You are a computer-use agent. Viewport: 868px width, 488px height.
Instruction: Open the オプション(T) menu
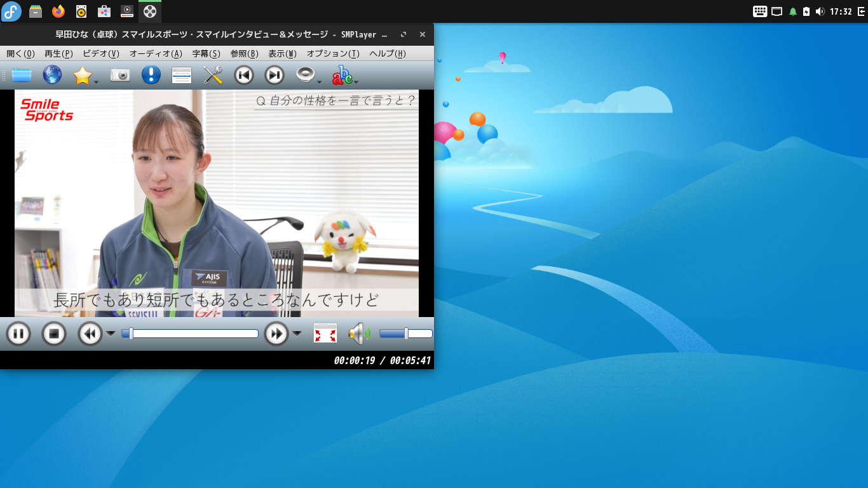pos(333,54)
